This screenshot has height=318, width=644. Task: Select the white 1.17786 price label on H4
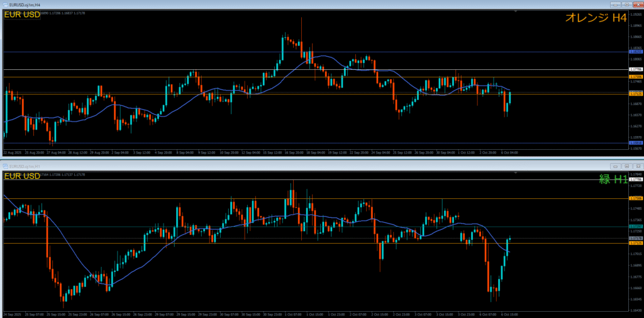pos(635,69)
